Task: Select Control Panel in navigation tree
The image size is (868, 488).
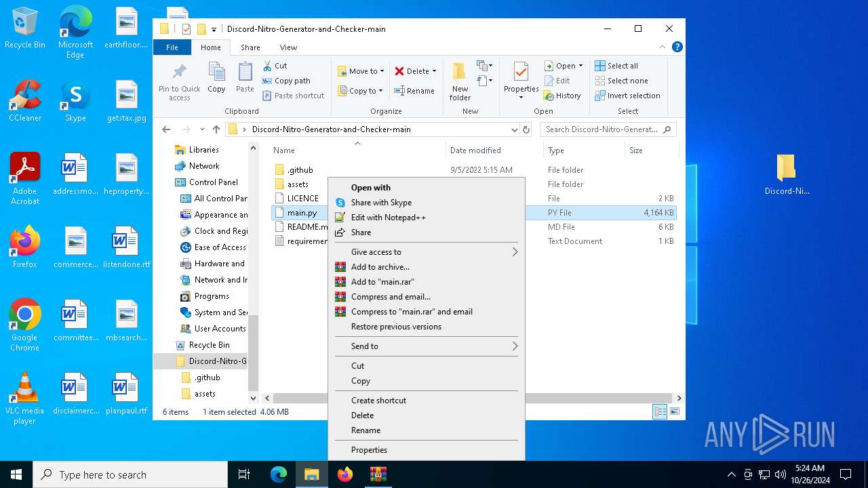Action: click(214, 182)
